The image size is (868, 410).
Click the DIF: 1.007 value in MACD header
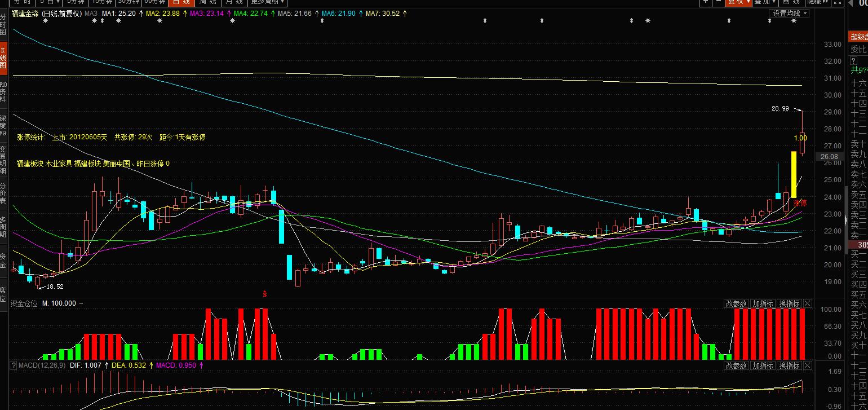pos(85,365)
